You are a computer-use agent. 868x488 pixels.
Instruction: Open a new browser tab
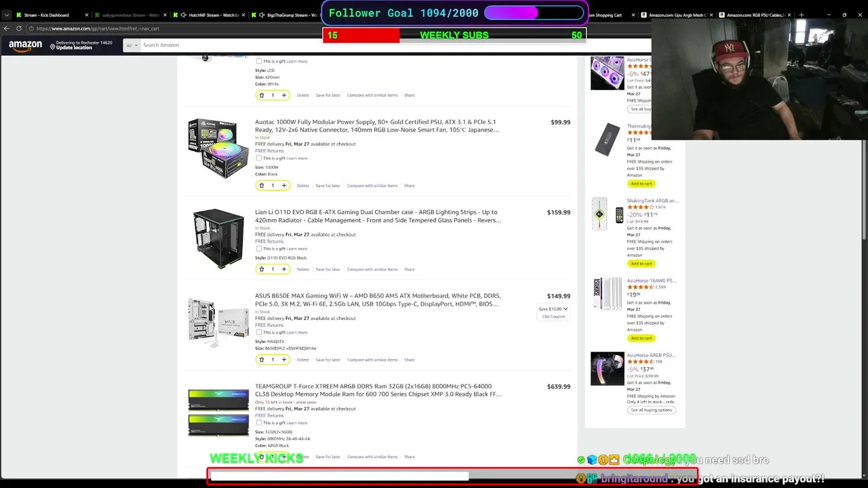tap(802, 15)
